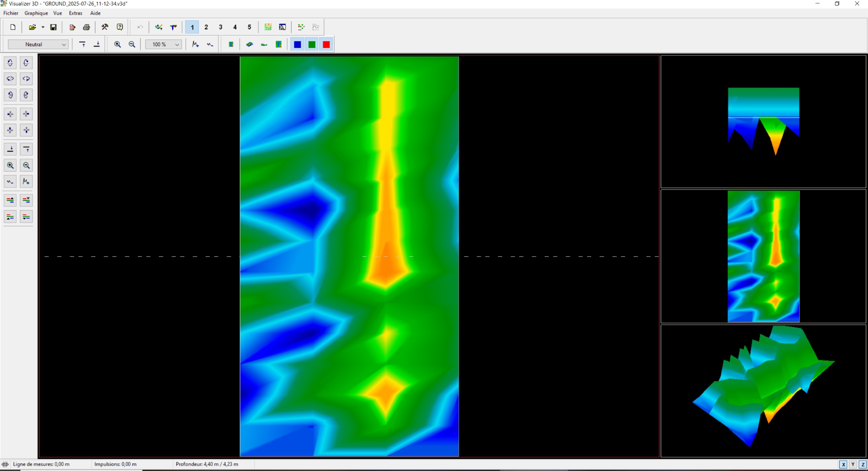
Task: Toggle the blue color channel
Action: (x=298, y=44)
